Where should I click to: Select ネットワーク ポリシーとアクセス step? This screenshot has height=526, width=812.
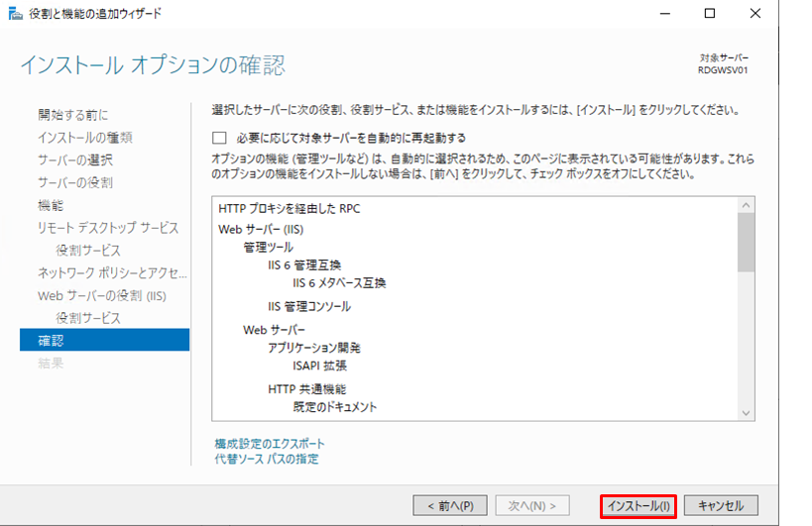pyautogui.click(x=112, y=272)
